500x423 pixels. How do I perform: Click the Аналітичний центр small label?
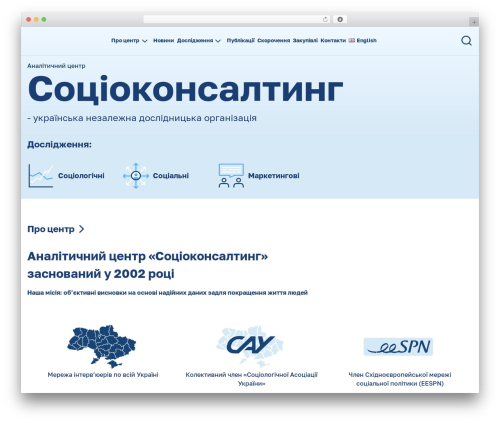[x=56, y=66]
